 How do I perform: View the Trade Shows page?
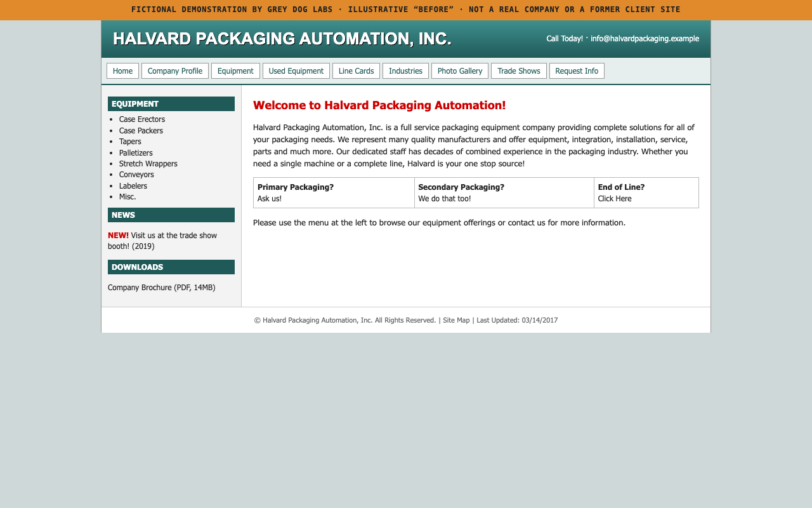click(519, 71)
